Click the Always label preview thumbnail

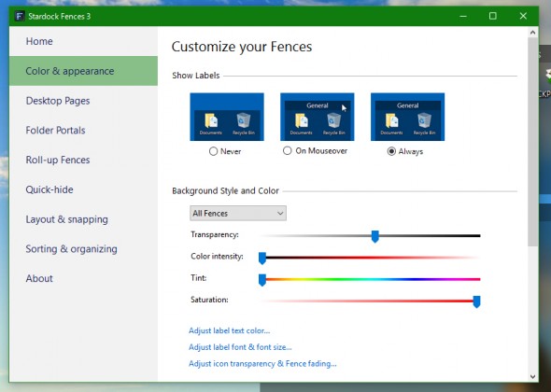[x=407, y=117]
